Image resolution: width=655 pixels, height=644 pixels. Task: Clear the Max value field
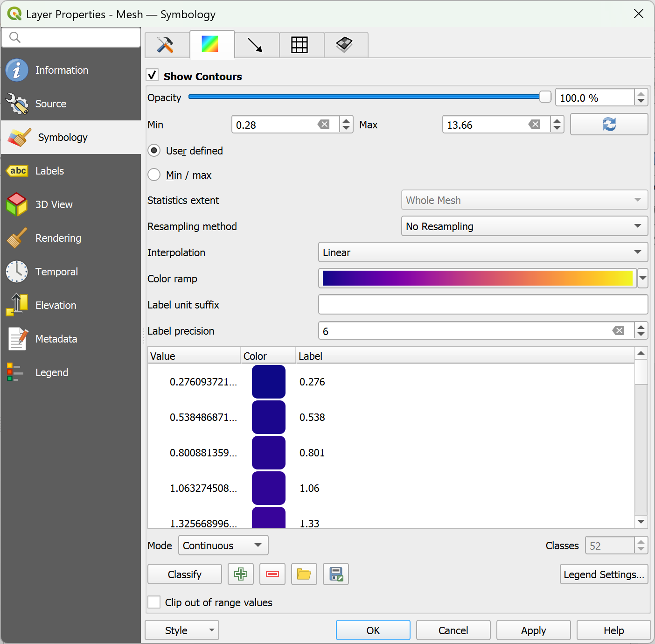point(534,124)
